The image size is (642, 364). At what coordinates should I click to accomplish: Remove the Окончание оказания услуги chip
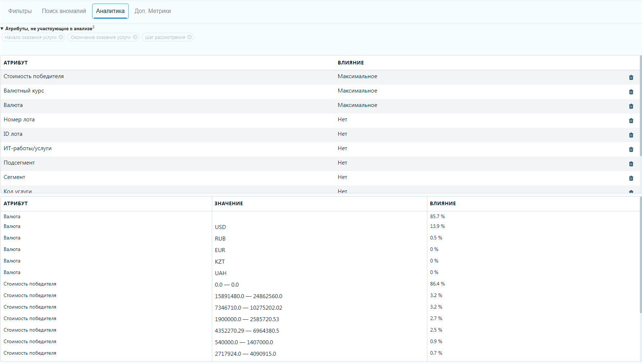pyautogui.click(x=135, y=37)
